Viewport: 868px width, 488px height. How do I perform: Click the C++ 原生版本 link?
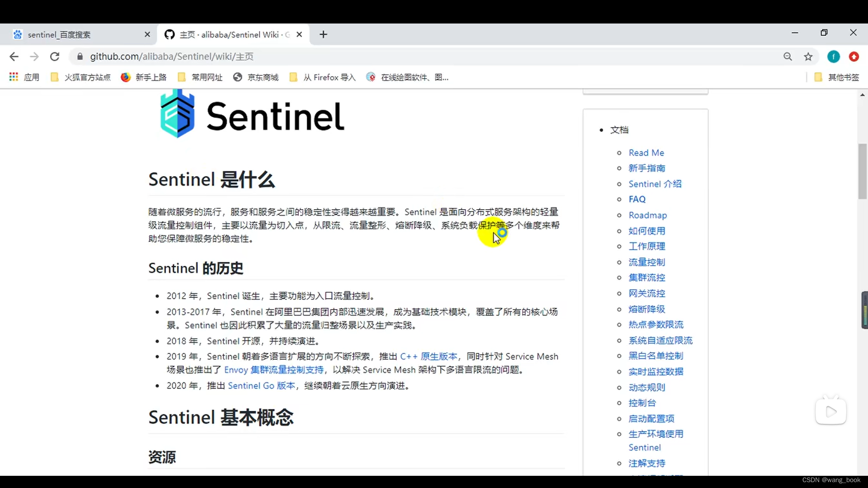pyautogui.click(x=428, y=357)
